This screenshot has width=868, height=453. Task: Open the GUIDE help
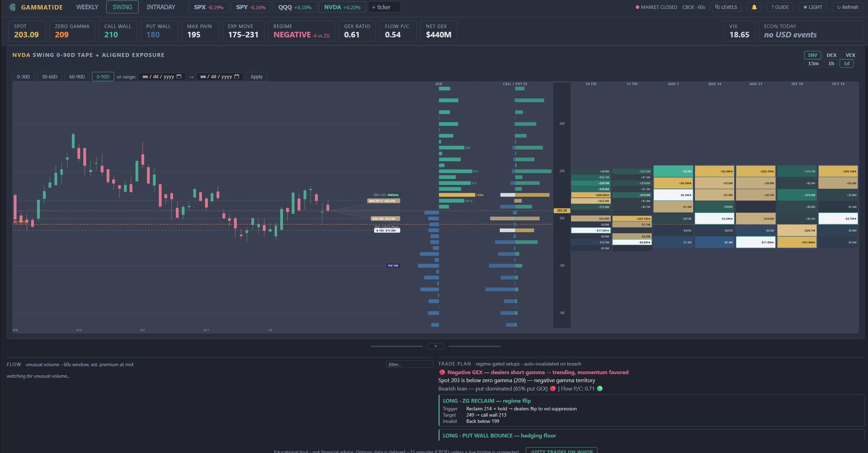click(780, 7)
